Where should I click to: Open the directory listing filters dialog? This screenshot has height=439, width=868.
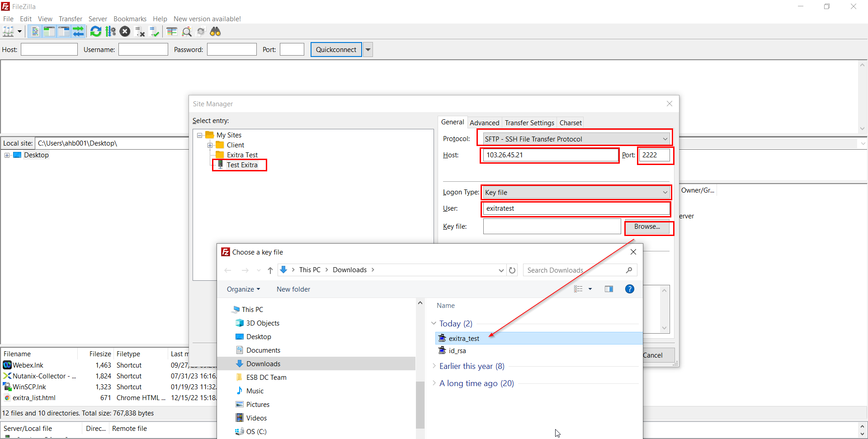click(172, 32)
